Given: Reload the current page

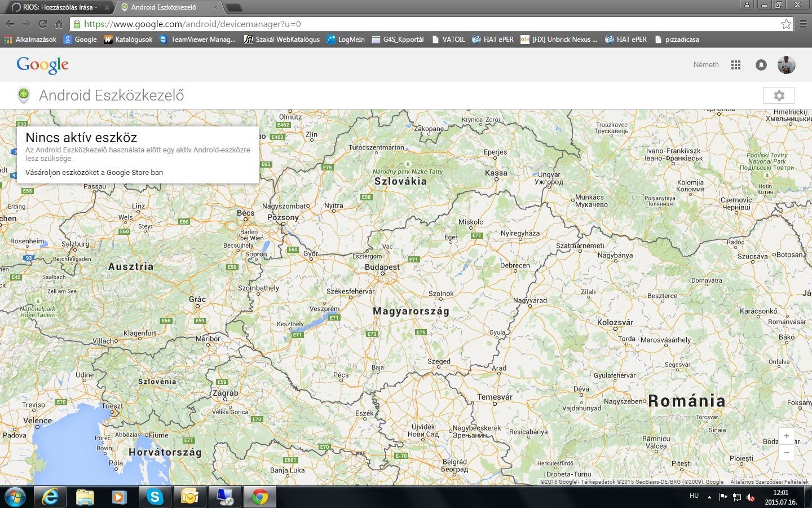Looking at the screenshot, I should pos(42,24).
